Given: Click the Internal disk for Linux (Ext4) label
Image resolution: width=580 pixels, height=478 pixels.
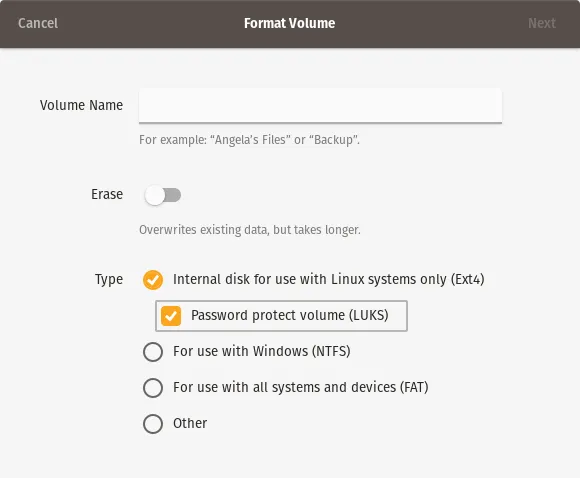Looking at the screenshot, I should (x=328, y=279).
